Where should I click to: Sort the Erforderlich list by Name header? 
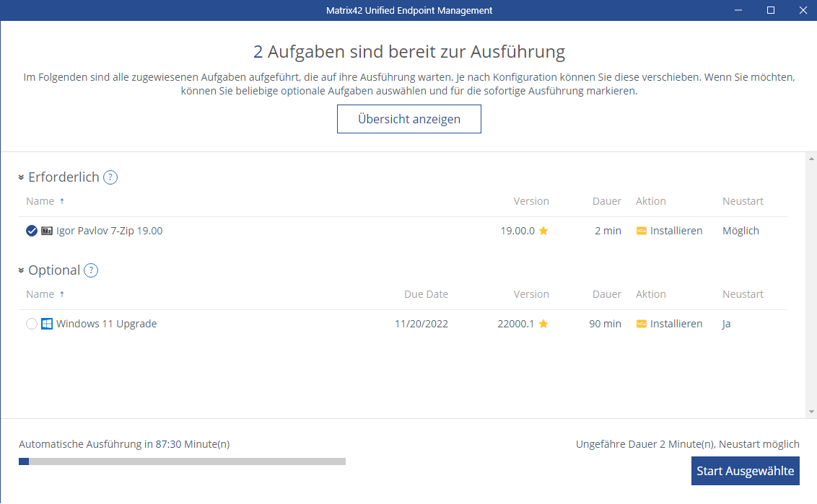pyautogui.click(x=40, y=201)
